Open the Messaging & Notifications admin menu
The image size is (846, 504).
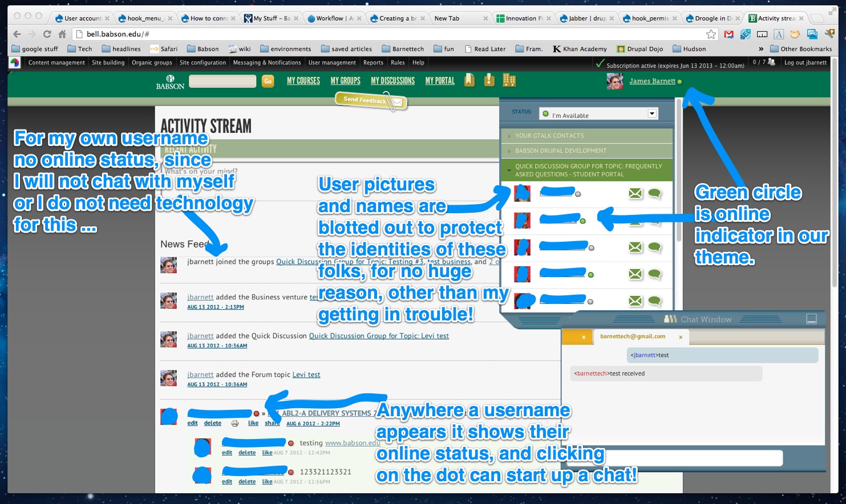pyautogui.click(x=267, y=63)
